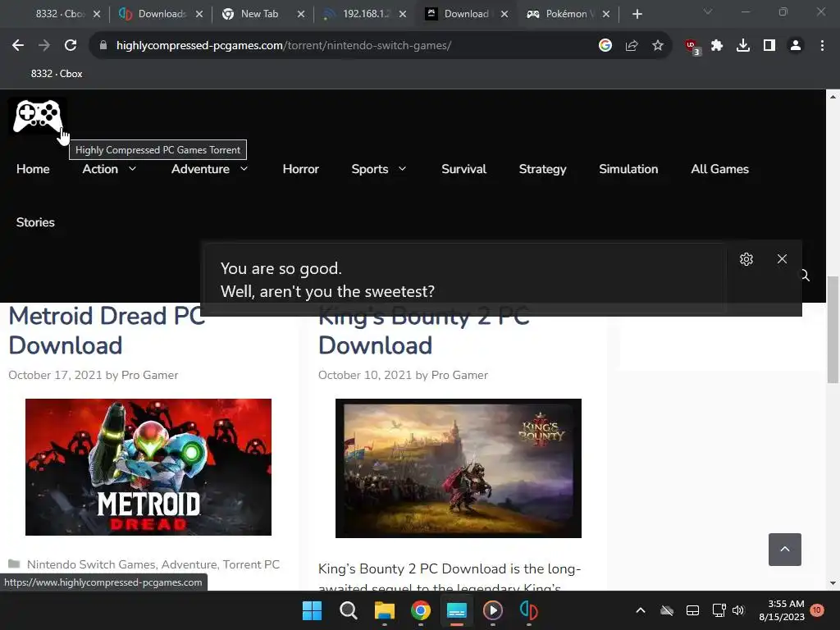Open the Stories menu item
This screenshot has height=630, width=840.
pos(35,221)
